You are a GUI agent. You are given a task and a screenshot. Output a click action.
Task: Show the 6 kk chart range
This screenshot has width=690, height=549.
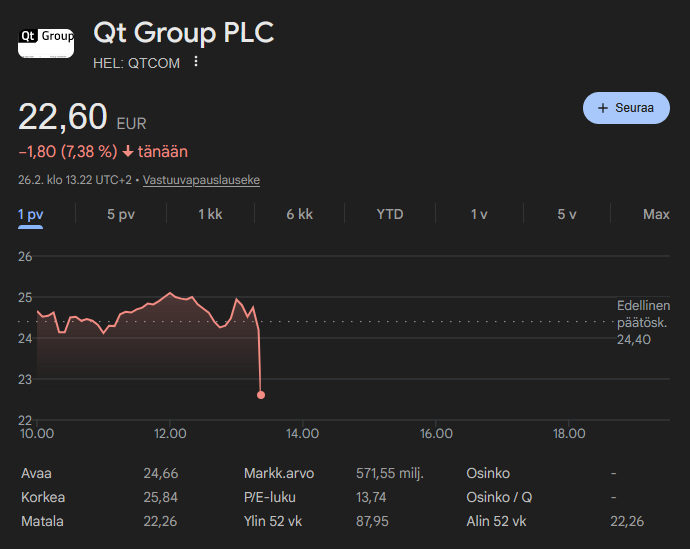pyautogui.click(x=300, y=214)
